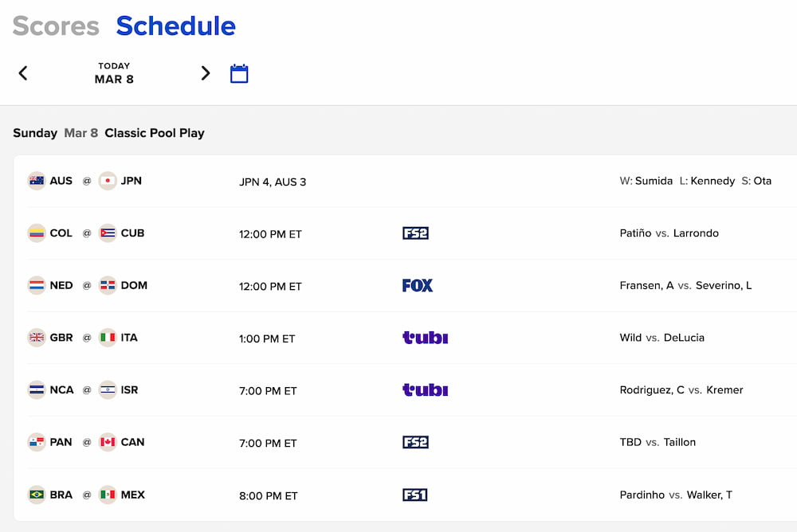Click the Brazil flag icon
The height and width of the screenshot is (532, 797).
[37, 495]
